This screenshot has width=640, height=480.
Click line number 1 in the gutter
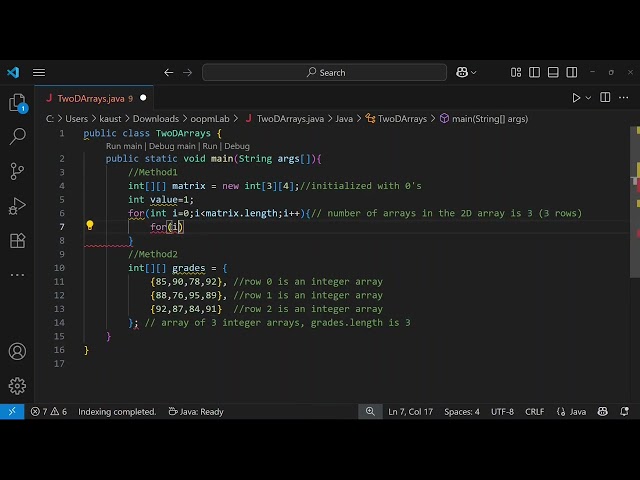click(62, 133)
